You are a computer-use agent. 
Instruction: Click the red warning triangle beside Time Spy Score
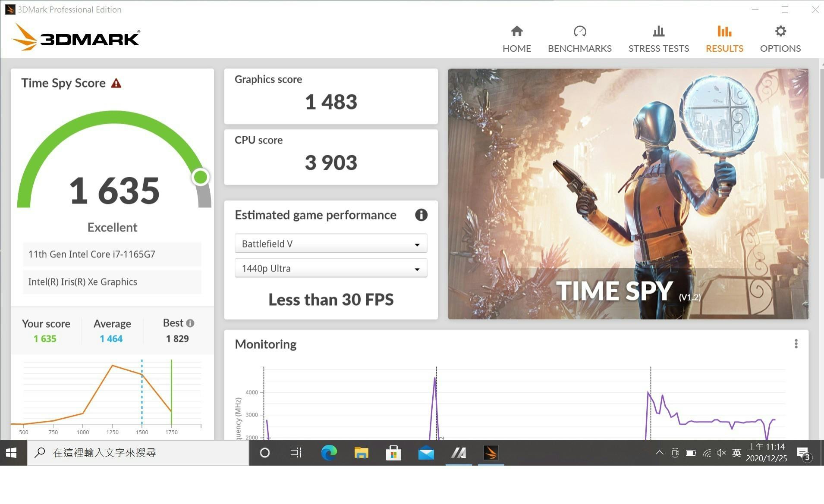click(116, 83)
